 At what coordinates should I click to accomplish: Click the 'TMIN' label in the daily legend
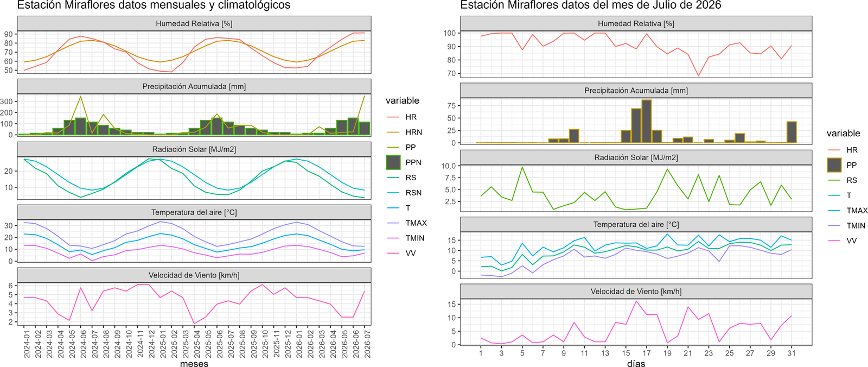pyautogui.click(x=856, y=226)
